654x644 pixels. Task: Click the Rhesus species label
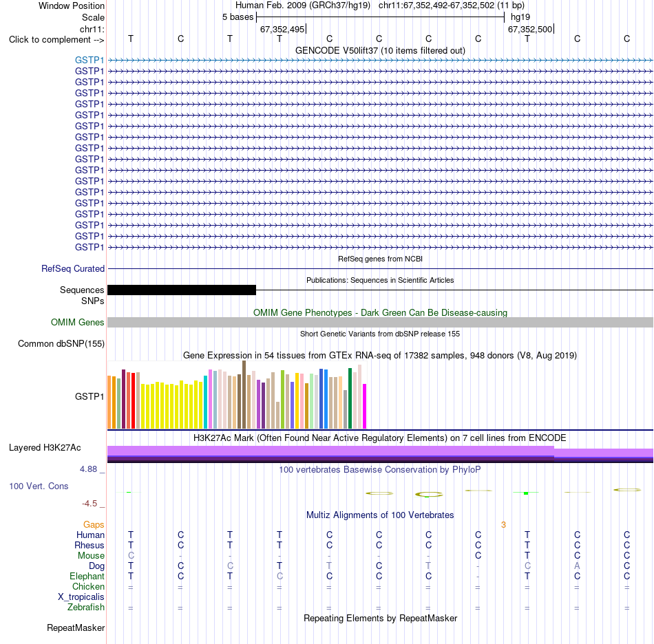[89, 545]
